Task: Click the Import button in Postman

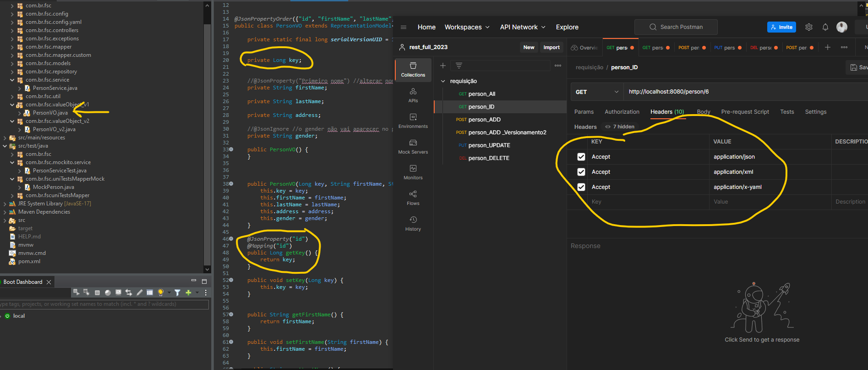Action: tap(551, 47)
